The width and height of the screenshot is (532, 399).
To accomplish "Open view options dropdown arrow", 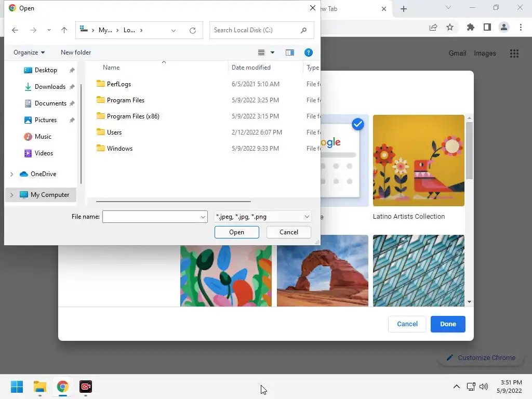I will 272,52.
